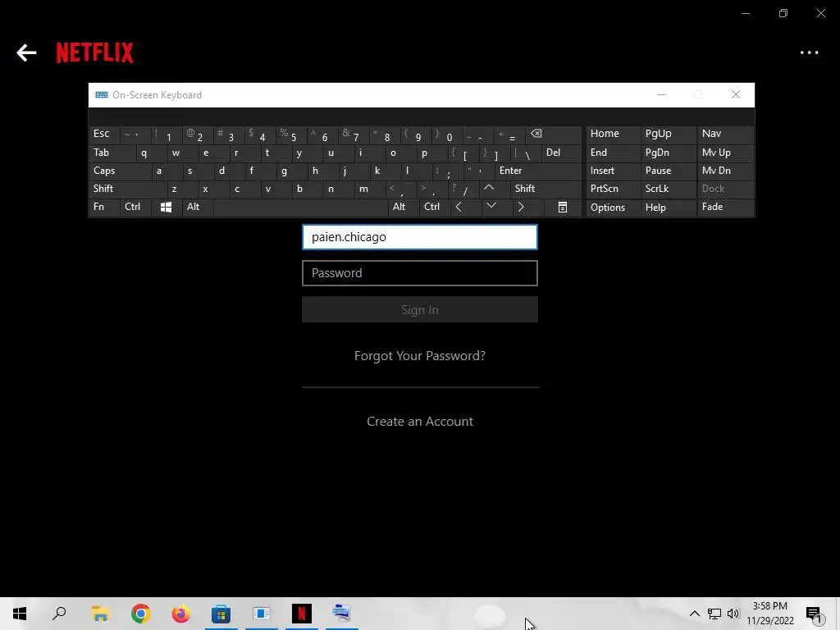Open Forgot Your Password link
The image size is (840, 630).
click(x=419, y=356)
